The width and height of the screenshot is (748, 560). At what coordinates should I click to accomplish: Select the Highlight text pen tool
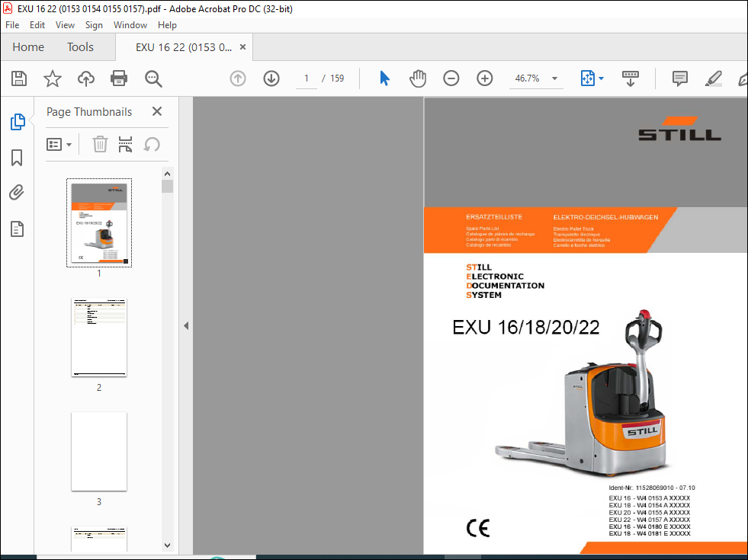tap(713, 78)
